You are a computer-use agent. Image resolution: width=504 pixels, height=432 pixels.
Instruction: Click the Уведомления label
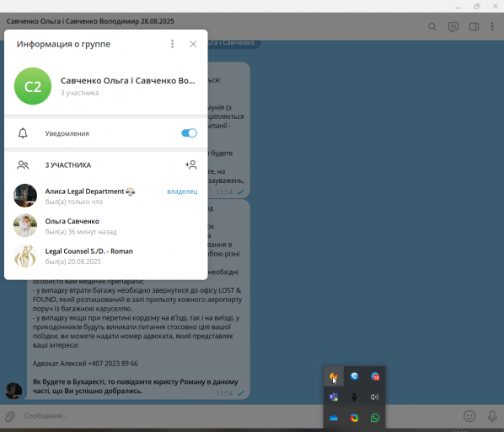pos(67,133)
